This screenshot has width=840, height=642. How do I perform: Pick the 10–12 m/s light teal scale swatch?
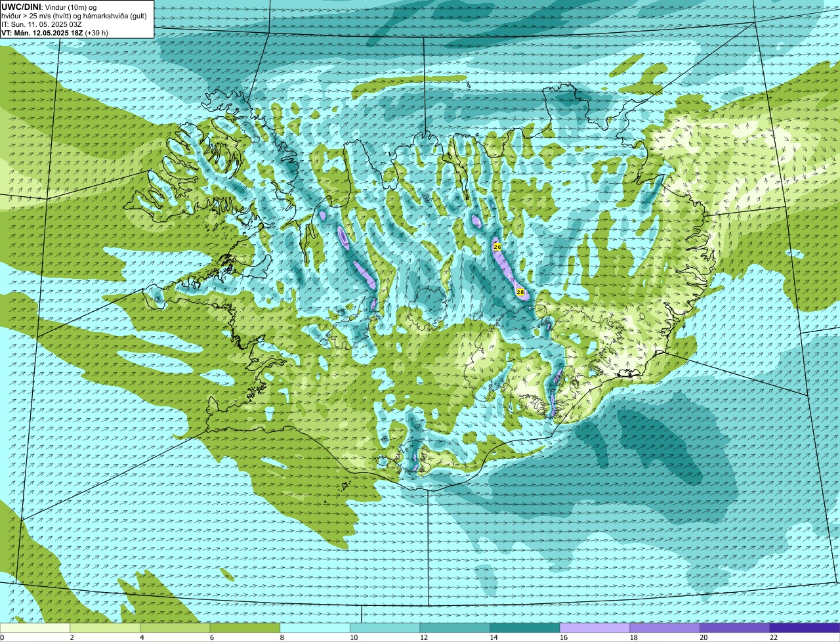point(385,628)
